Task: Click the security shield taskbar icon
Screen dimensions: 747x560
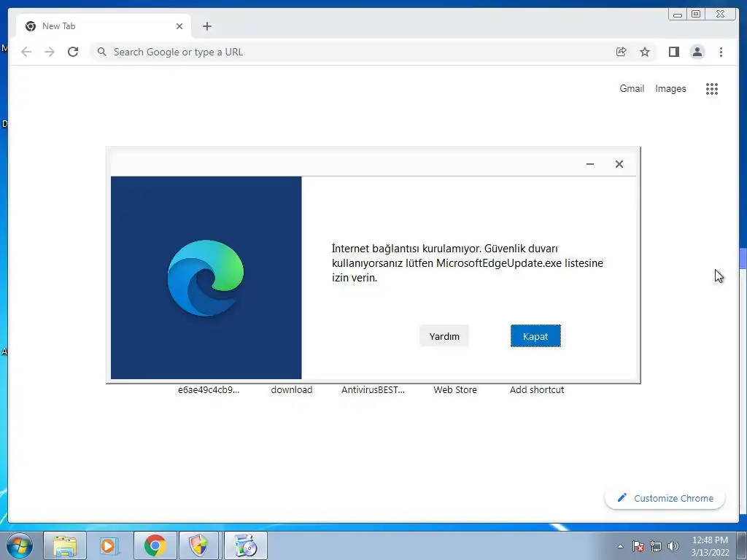Action: (x=199, y=545)
